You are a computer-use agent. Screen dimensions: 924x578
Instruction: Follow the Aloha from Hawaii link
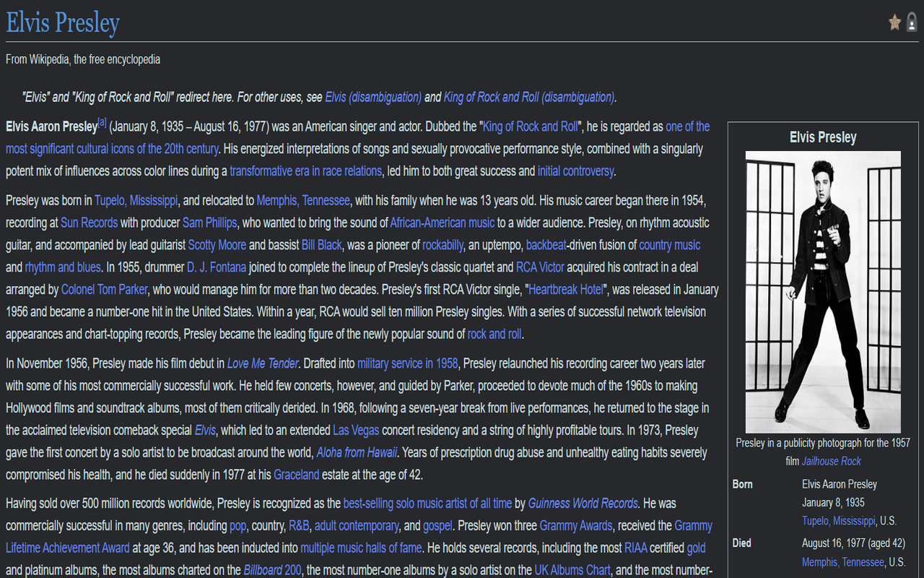coord(357,452)
